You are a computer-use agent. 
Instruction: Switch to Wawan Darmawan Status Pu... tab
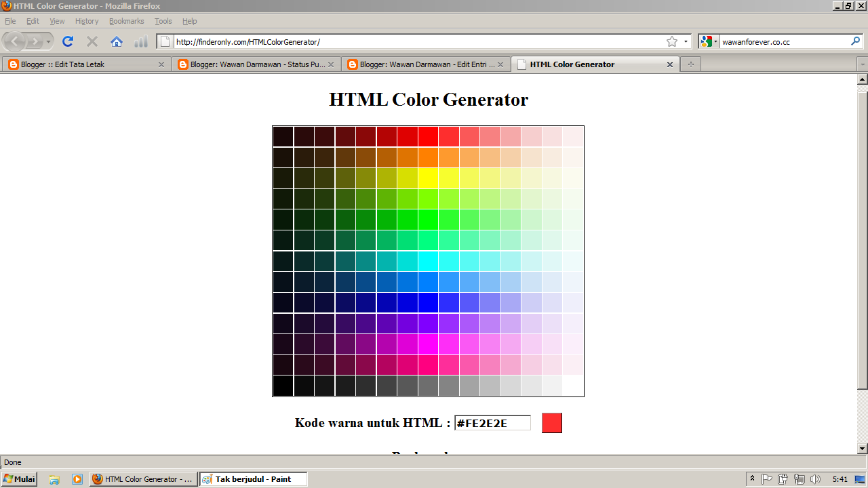point(256,64)
